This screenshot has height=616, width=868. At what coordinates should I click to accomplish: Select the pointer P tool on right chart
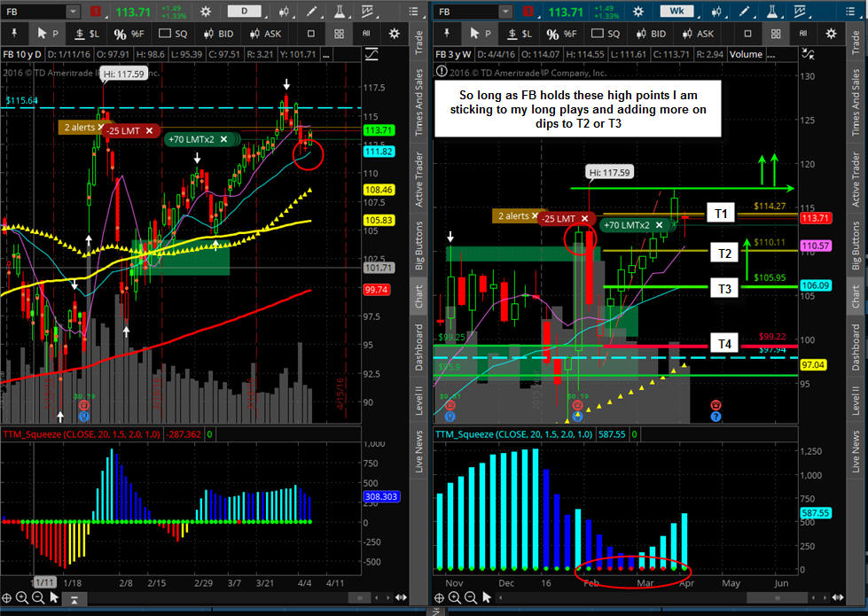pos(475,34)
